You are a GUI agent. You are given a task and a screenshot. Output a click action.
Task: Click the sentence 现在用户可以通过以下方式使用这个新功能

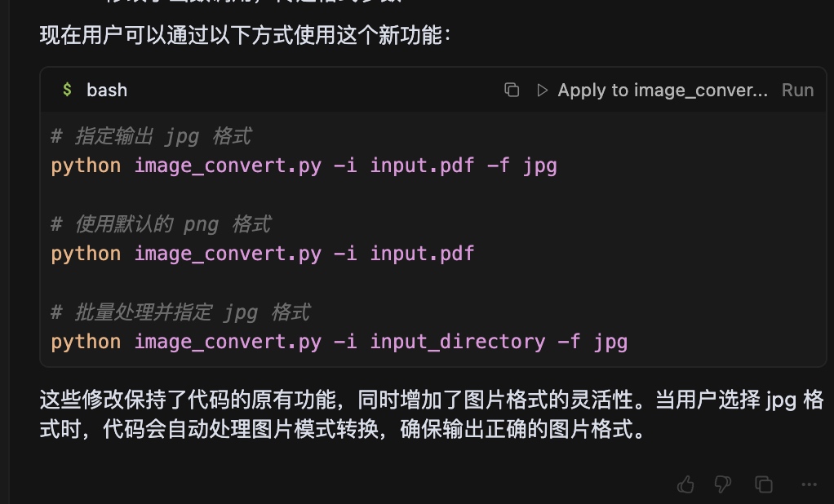coord(245,35)
